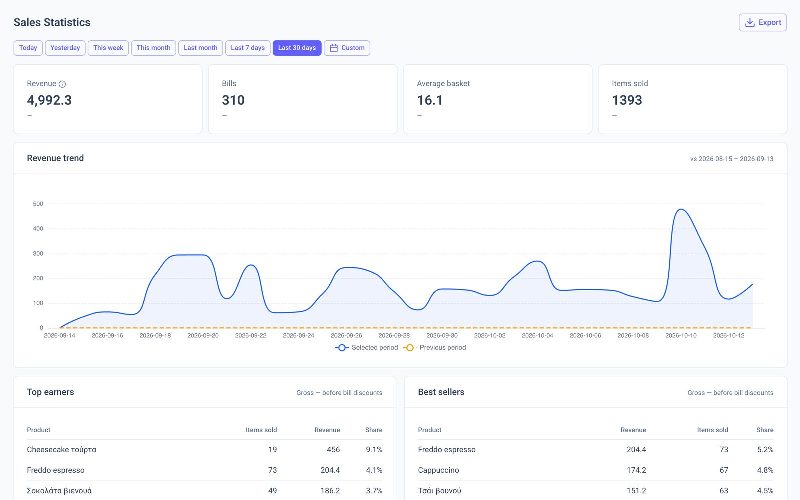
Task: Click the Τσάι βουνού row
Action: pyautogui.click(x=595, y=490)
